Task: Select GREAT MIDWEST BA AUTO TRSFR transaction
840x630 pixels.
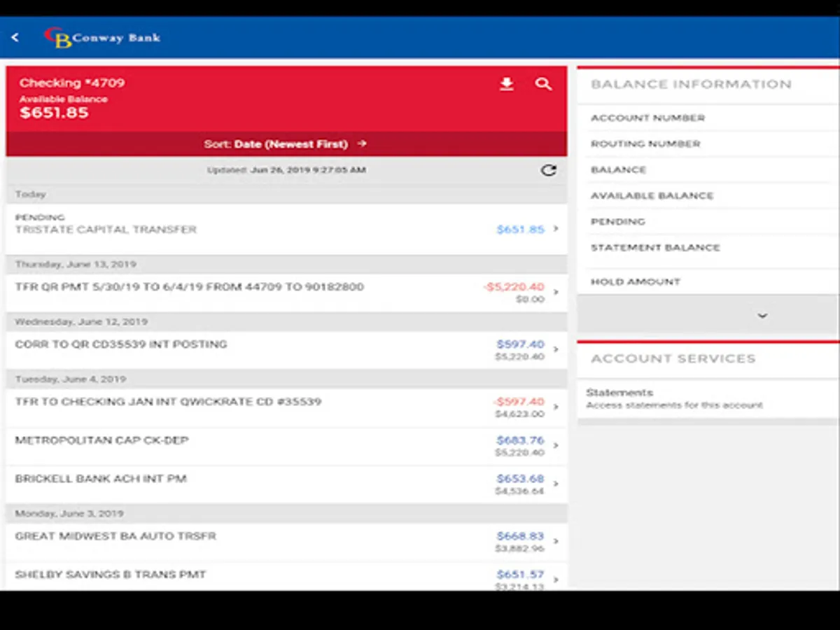Action: coord(286,542)
